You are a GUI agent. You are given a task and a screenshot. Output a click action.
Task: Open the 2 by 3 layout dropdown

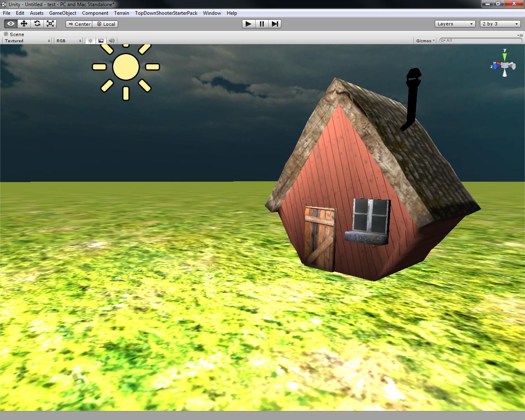[499, 23]
